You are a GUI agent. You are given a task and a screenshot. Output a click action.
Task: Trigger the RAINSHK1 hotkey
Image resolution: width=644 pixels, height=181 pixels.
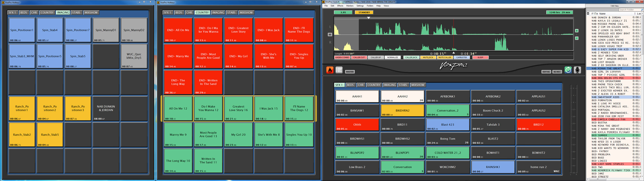pos(493,167)
